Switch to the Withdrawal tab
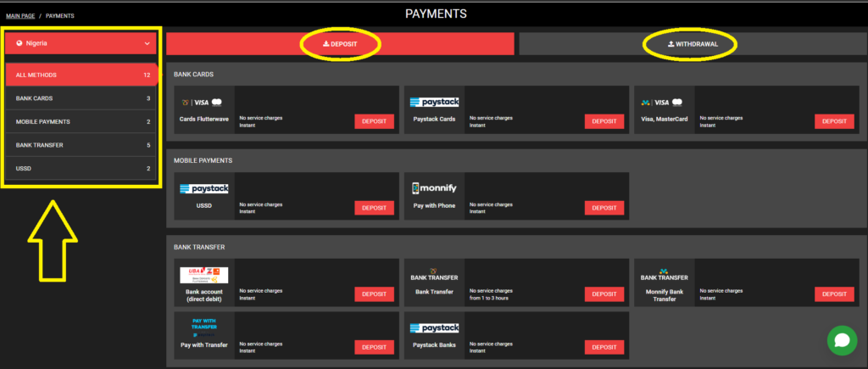868x369 pixels. 693,44
